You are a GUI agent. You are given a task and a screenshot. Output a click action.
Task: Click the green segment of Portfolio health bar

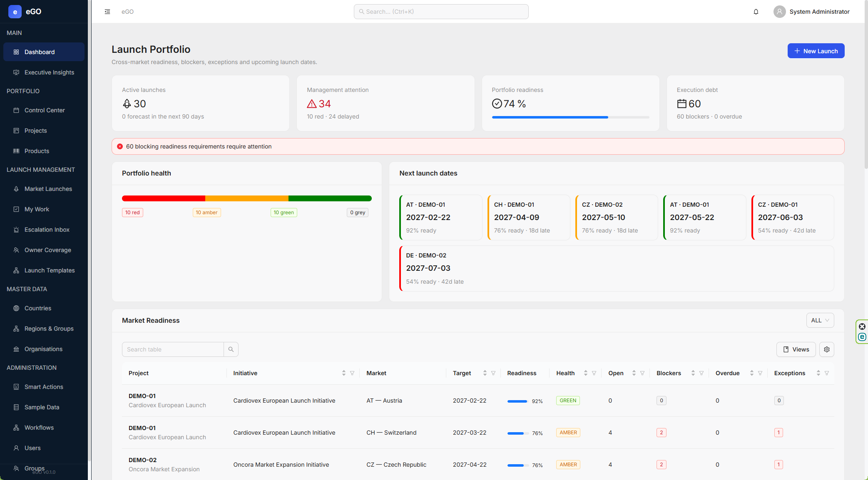pos(330,198)
